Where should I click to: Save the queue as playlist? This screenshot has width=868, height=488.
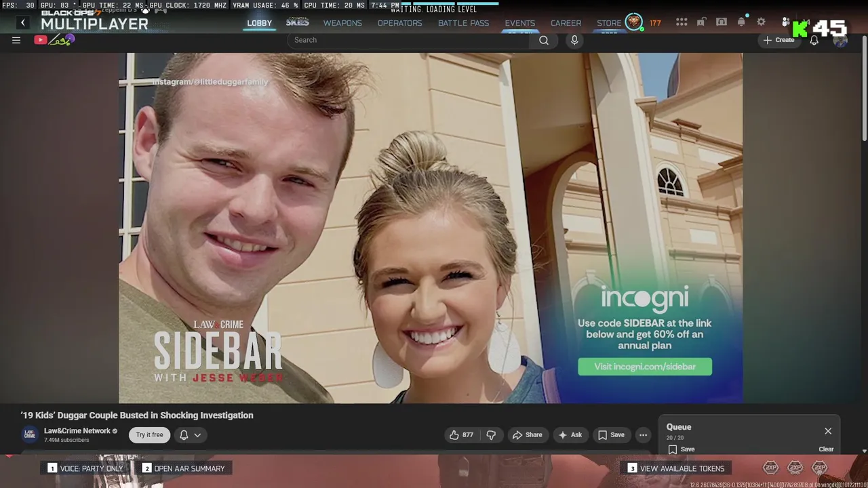click(681, 449)
